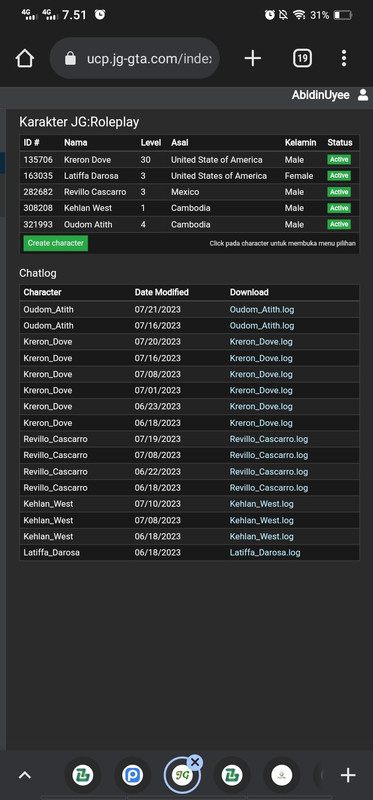Image resolution: width=373 pixels, height=800 pixels.
Task: Switch to first green Z tab thumbnail
Action: pos(82,775)
